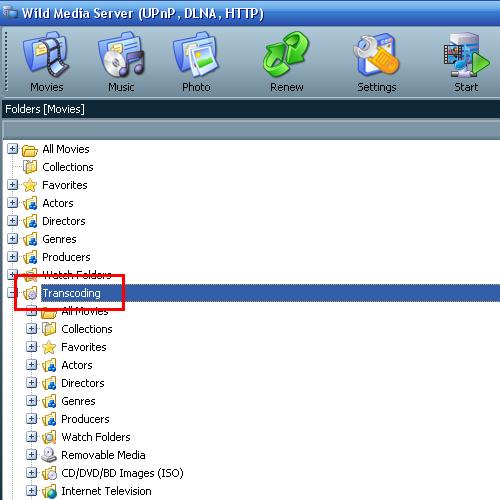The width and height of the screenshot is (500, 500).
Task: Expand Watch Folders under Transcoding
Action: 31,437
